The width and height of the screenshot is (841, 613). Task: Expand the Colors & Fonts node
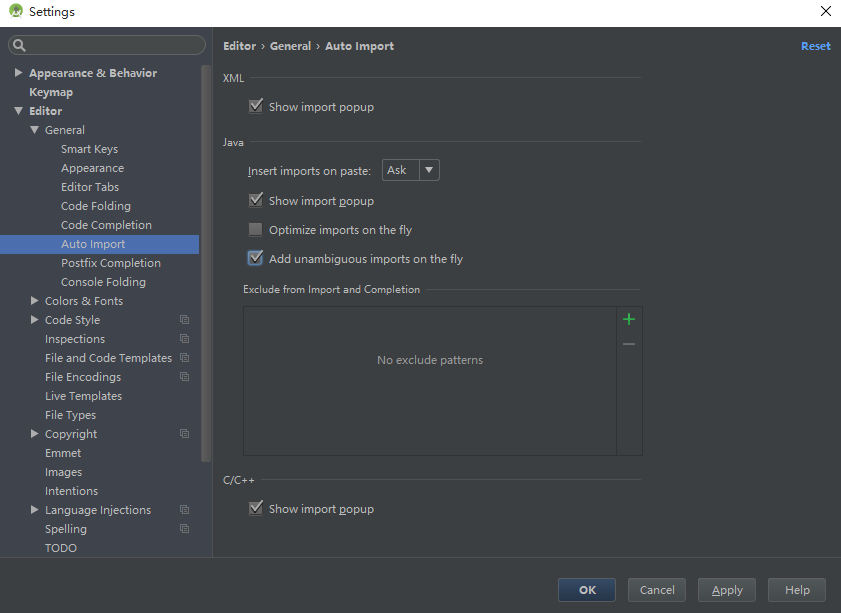click(x=35, y=301)
